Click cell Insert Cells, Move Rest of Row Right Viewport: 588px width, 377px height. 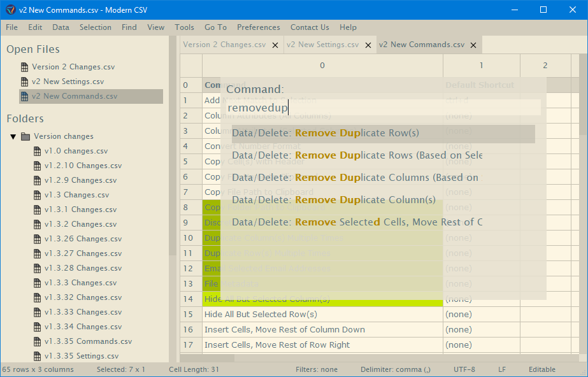322,345
